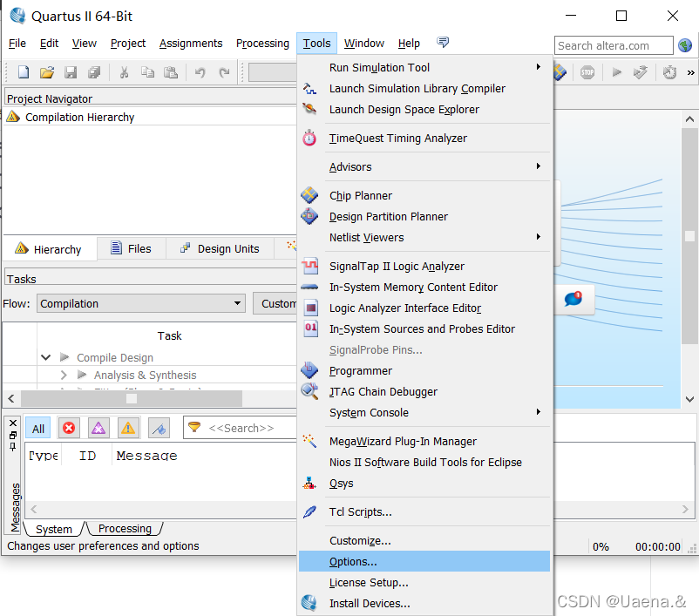Switch to Processing messages tab
Viewport: 699px width, 616px height.
(125, 529)
